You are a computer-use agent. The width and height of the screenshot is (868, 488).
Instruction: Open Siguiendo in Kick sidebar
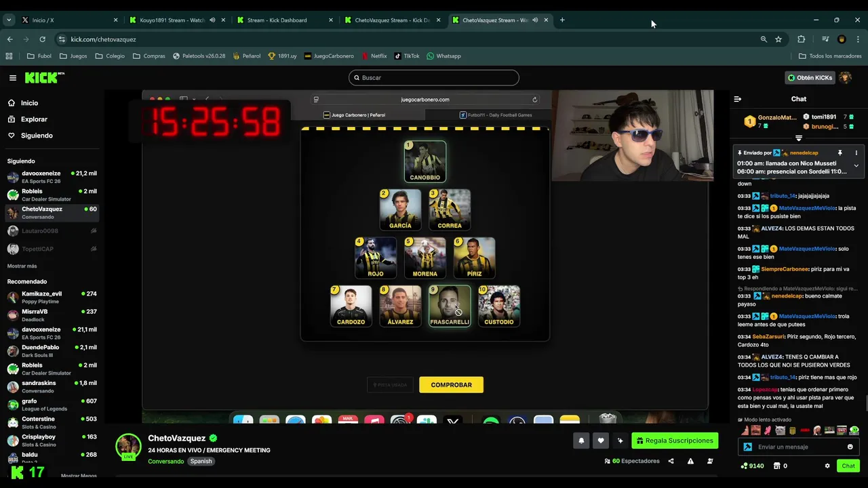click(37, 136)
